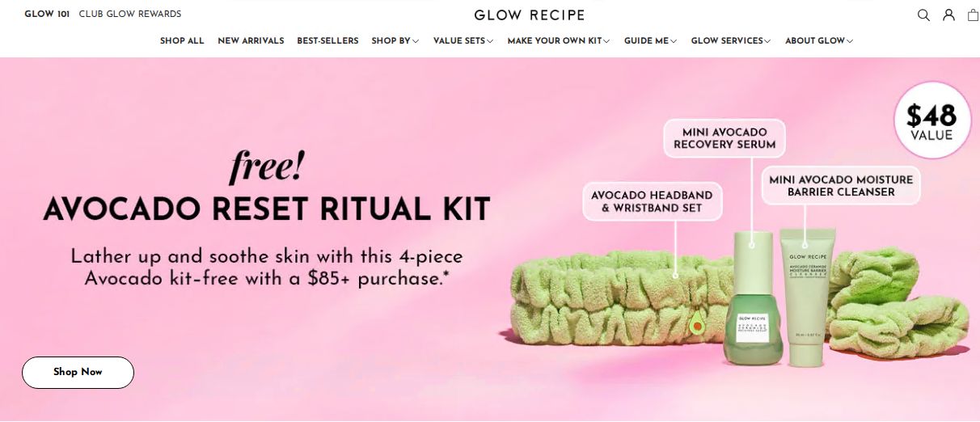Open Club Glow Rewards link
Viewport: 980px width, 422px height.
coord(130,14)
